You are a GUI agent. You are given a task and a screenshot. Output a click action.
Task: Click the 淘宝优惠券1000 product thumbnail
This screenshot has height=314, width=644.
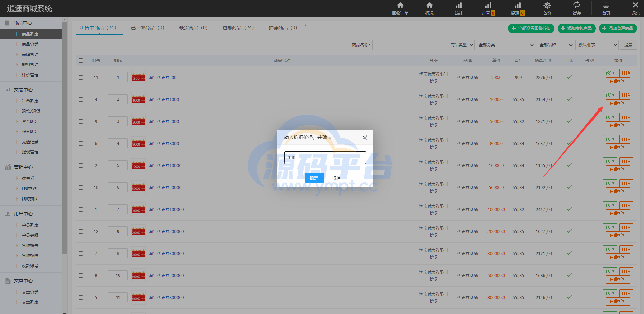pyautogui.click(x=139, y=99)
